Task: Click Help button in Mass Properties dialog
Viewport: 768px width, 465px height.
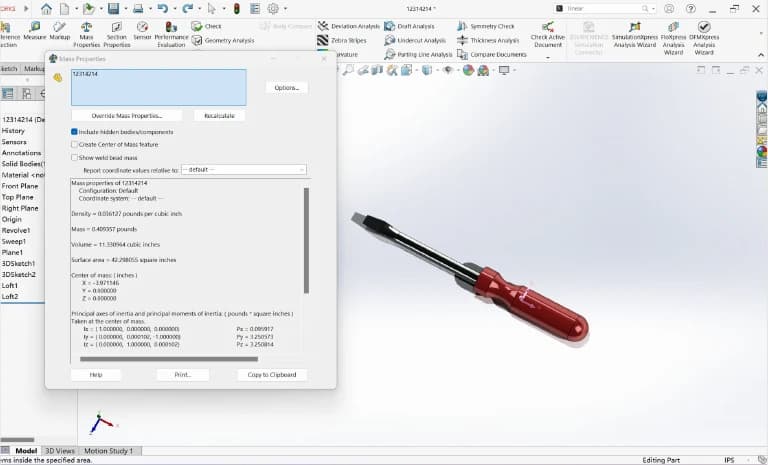Action: pos(96,374)
